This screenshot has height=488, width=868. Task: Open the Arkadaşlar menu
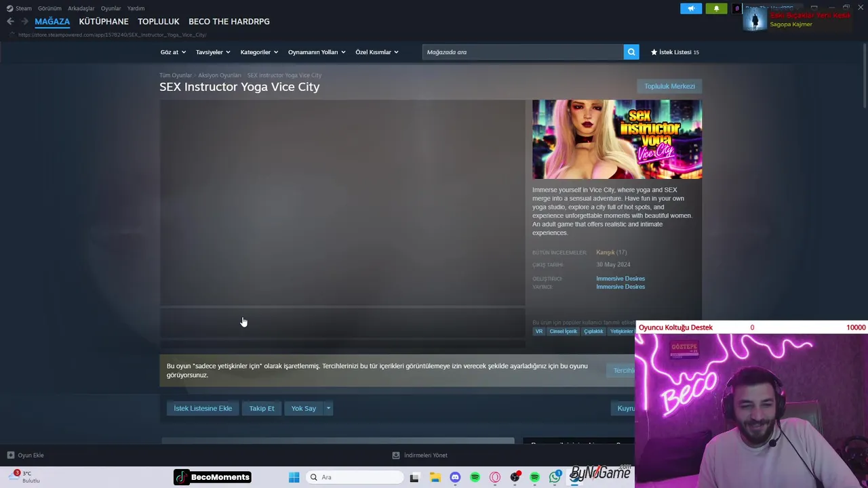[81, 8]
